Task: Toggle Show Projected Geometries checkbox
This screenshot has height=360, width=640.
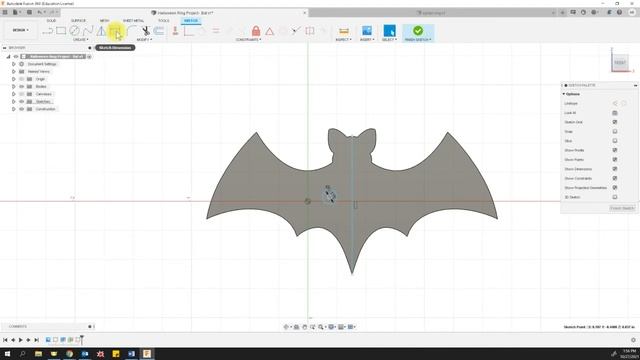Action: click(615, 188)
